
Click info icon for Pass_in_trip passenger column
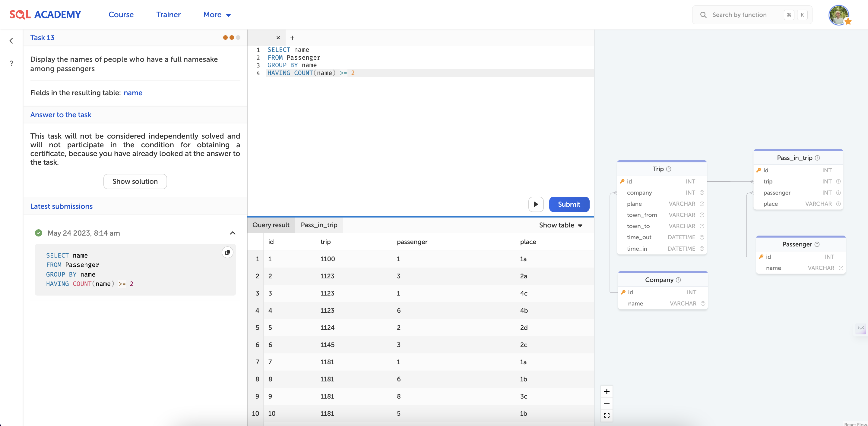(838, 193)
